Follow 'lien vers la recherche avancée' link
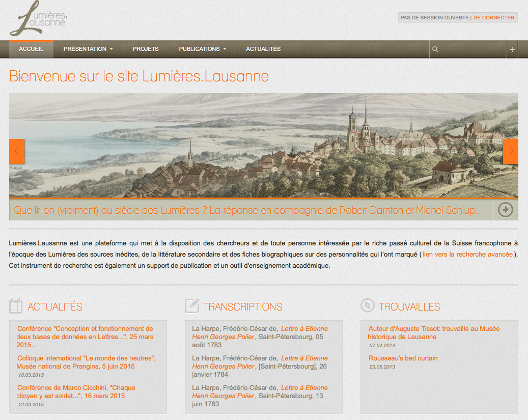This screenshot has height=420, width=528. (x=467, y=254)
